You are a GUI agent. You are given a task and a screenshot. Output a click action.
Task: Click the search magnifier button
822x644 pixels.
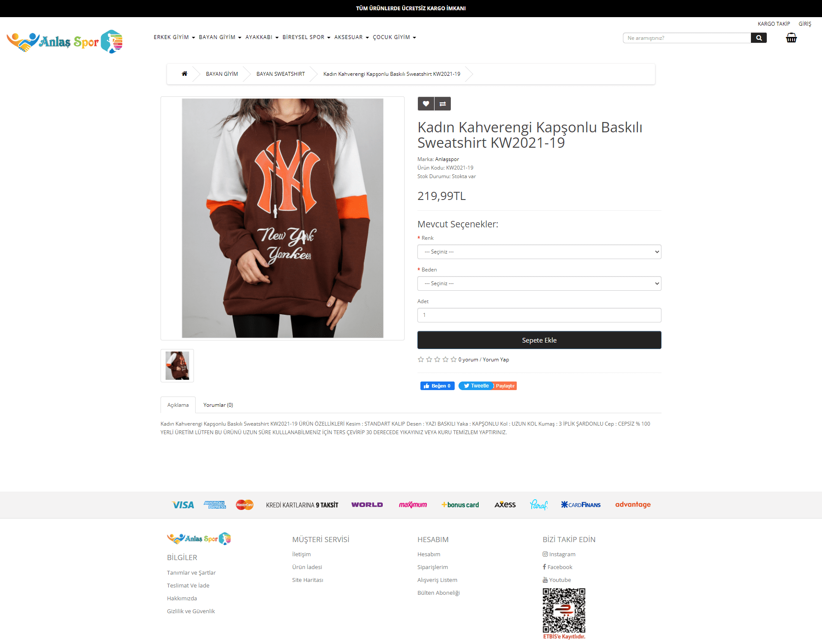[759, 38]
